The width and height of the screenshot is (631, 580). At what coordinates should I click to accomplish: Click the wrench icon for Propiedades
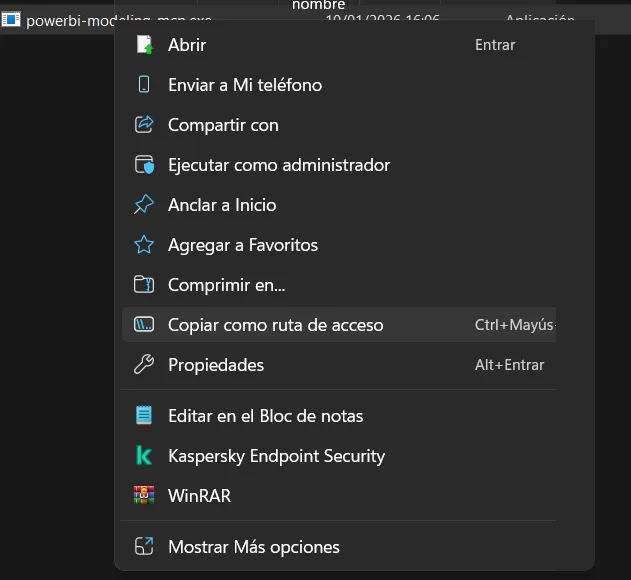point(144,365)
